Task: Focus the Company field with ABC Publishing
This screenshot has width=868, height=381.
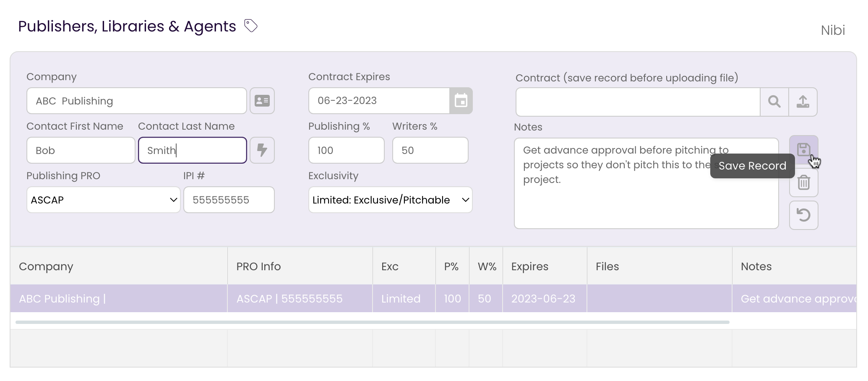Action: (x=137, y=101)
